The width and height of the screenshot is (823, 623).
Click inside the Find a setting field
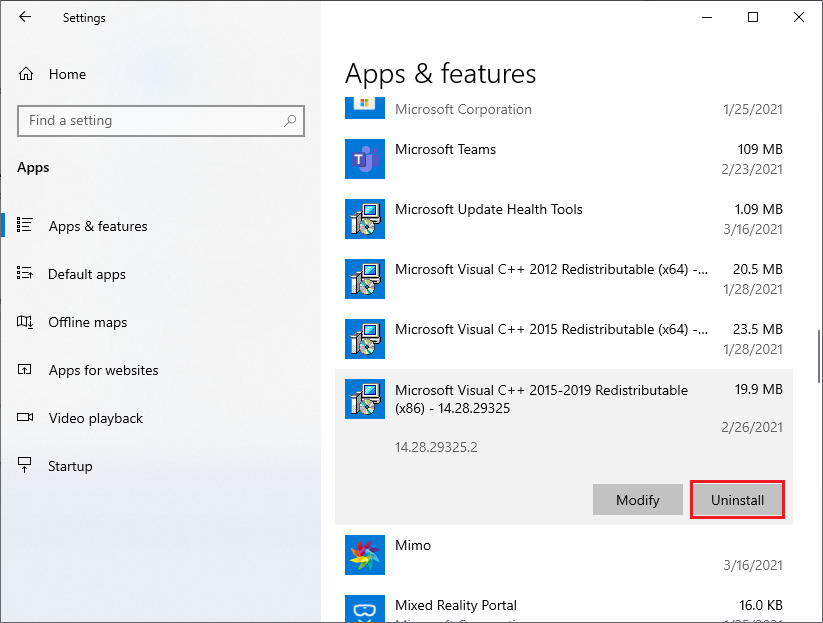pos(150,120)
